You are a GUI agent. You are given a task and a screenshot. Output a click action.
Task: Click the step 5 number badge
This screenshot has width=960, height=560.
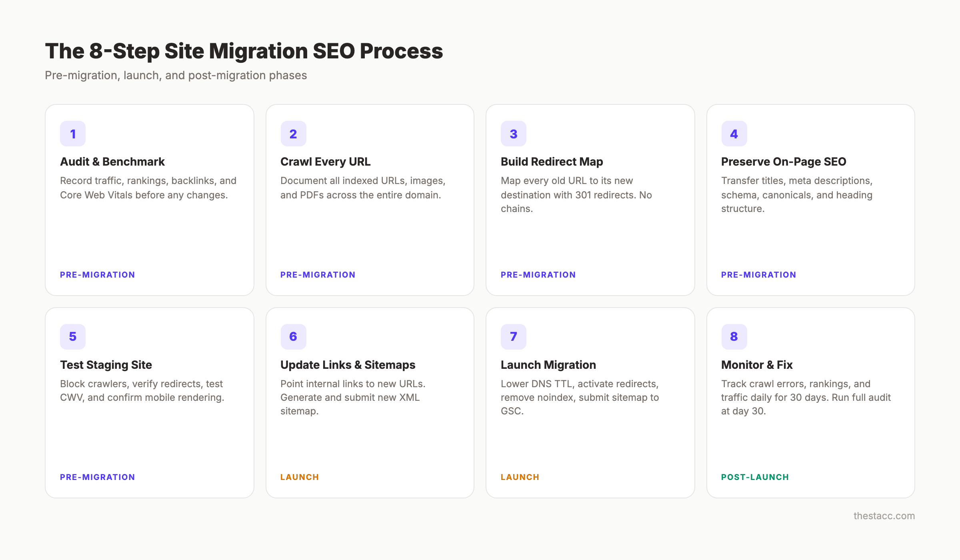[x=72, y=336]
